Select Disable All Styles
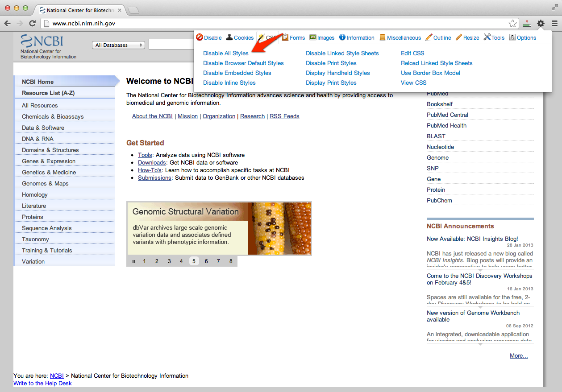Viewport: 562px width, 392px height. coord(226,53)
